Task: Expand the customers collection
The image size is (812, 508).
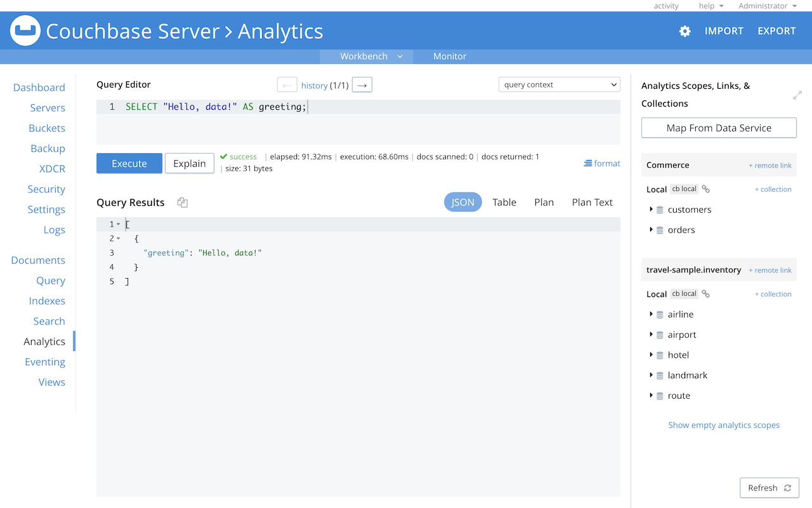Action: (652, 210)
